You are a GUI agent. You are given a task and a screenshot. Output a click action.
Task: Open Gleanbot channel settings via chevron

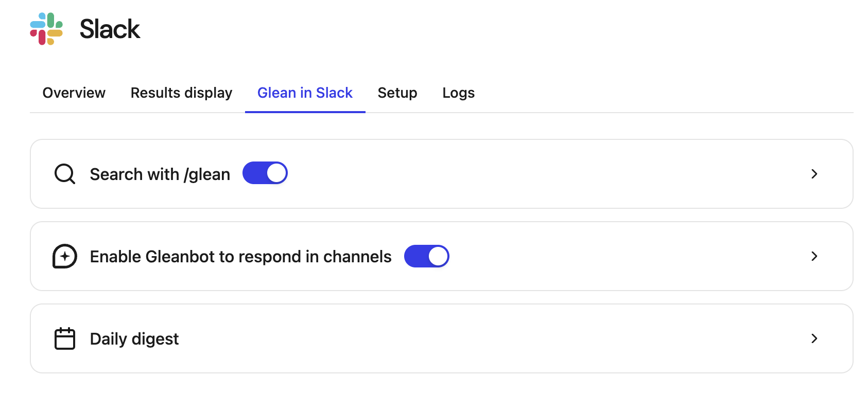(x=814, y=256)
